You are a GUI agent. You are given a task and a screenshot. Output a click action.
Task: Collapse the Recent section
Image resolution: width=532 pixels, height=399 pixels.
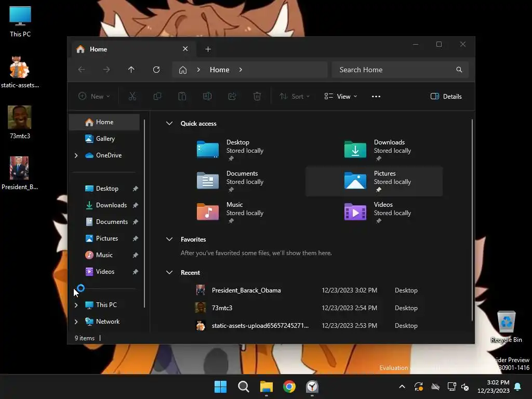point(169,272)
